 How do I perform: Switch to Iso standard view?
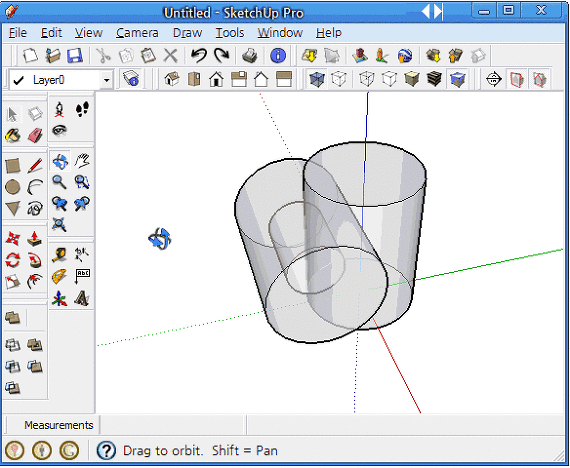click(x=172, y=79)
